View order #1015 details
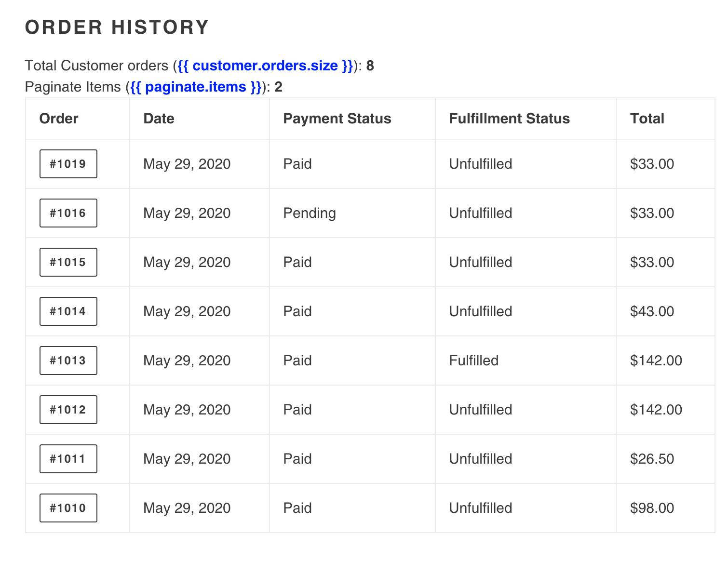Viewport: 728px width, 561px height. pos(68,262)
